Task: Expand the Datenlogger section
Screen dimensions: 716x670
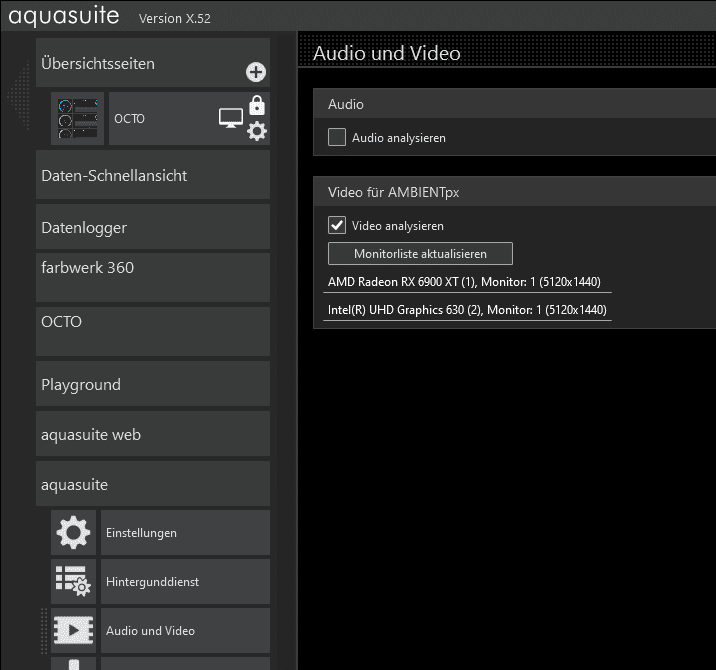Action: (153, 227)
